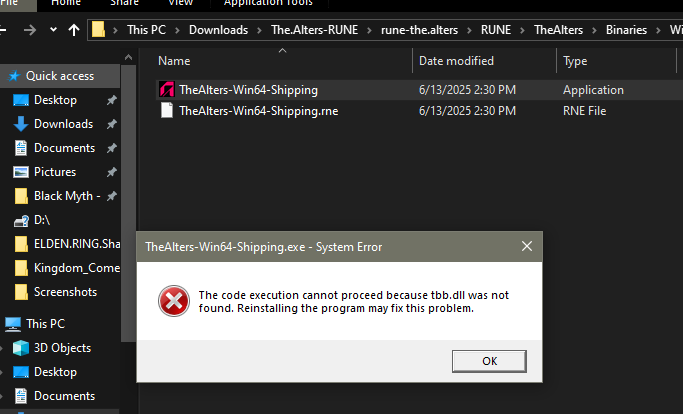
Task: Open recent locations dropdown arrow
Action: [x=53, y=30]
